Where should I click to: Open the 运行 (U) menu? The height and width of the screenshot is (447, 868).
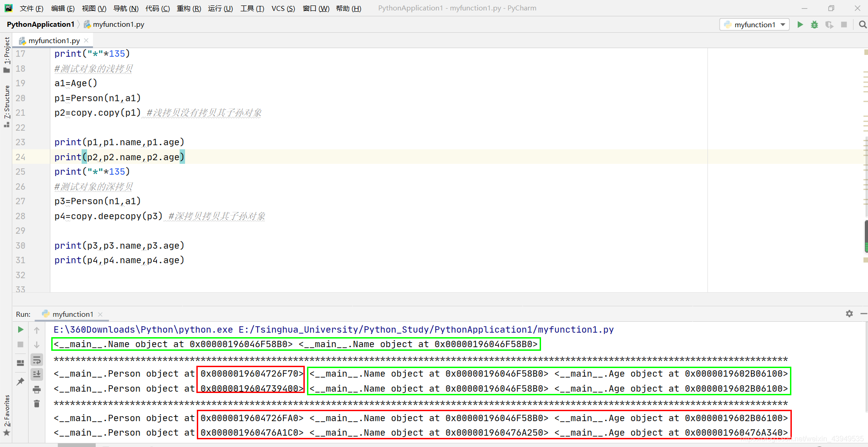click(x=220, y=8)
